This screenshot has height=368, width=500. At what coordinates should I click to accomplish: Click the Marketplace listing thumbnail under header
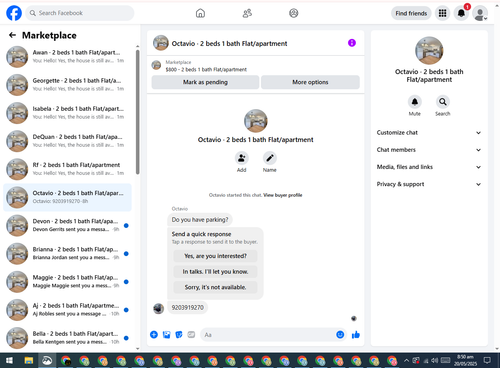click(x=156, y=65)
